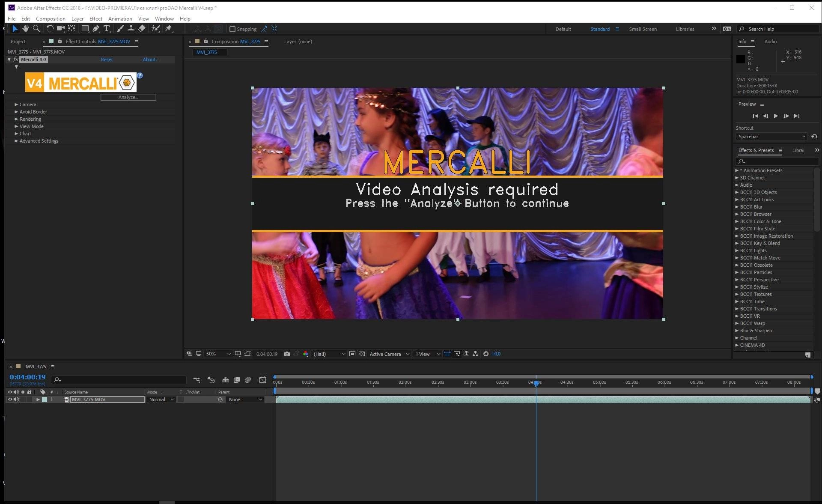Viewport: 822px width, 504px height.
Task: Select the Brush tool
Action: [x=120, y=29]
